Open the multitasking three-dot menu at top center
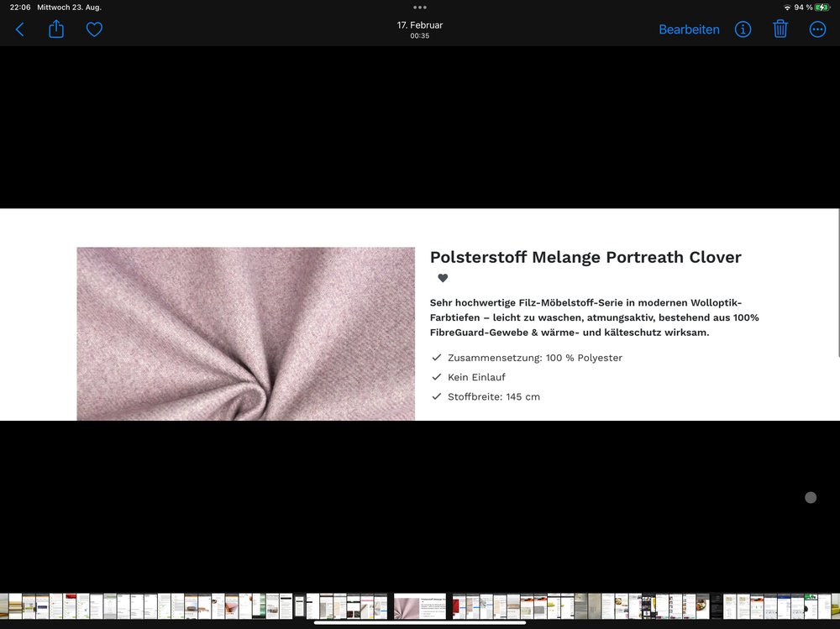 [420, 8]
